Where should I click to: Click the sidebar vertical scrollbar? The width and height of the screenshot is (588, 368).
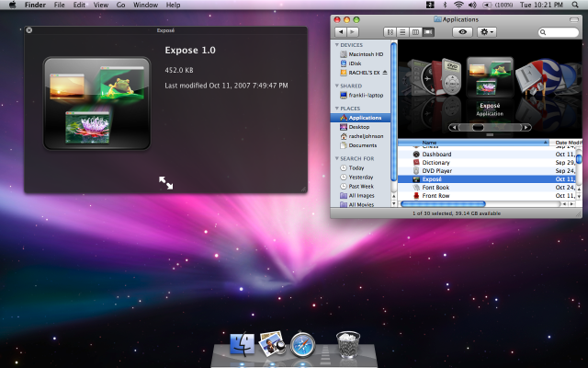[x=394, y=111]
